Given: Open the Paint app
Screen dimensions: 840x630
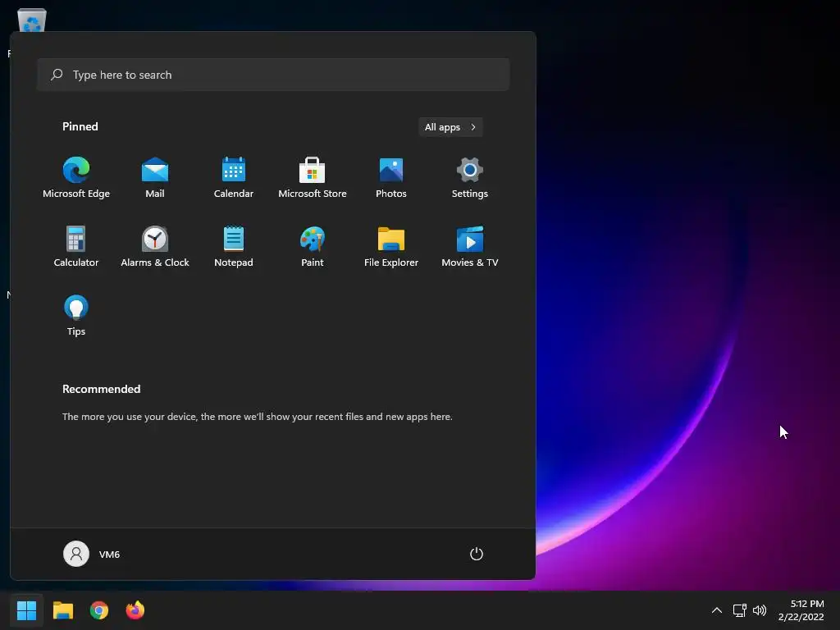Looking at the screenshot, I should click(313, 247).
